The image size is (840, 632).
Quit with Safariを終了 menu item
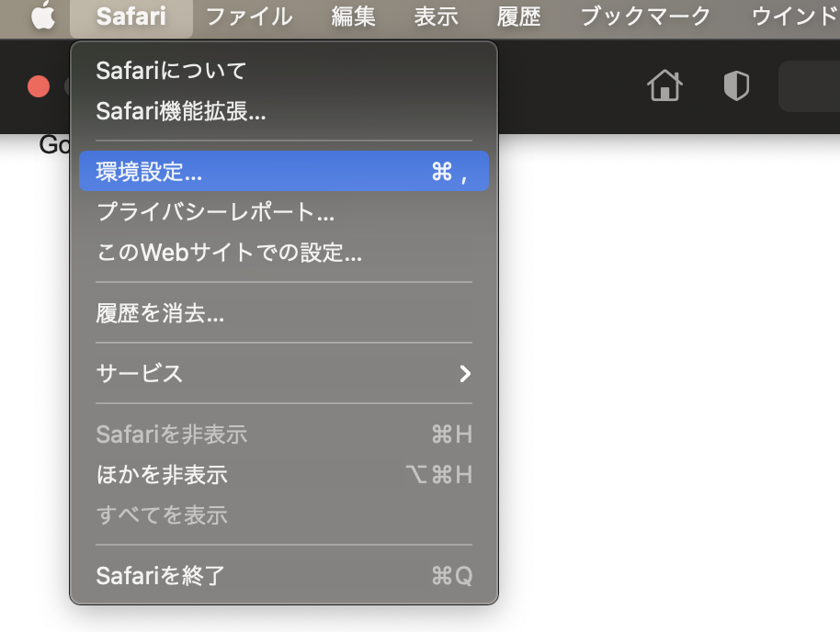click(x=284, y=576)
